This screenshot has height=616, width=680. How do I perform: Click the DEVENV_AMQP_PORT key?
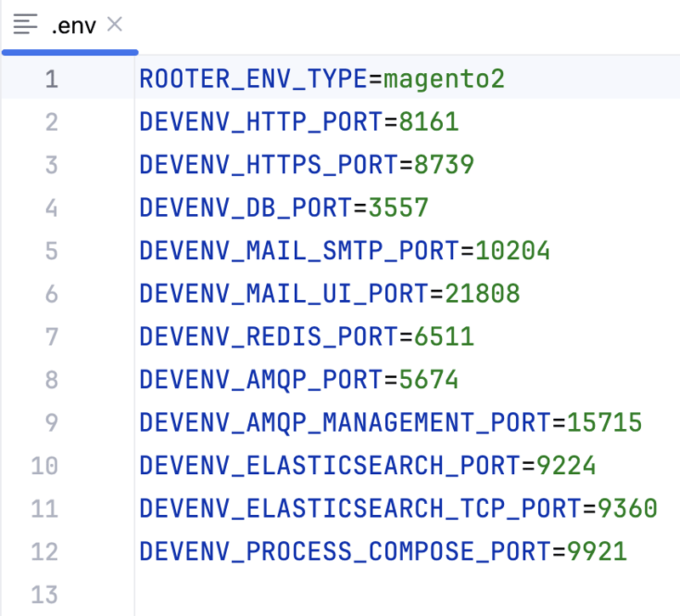coord(262,380)
